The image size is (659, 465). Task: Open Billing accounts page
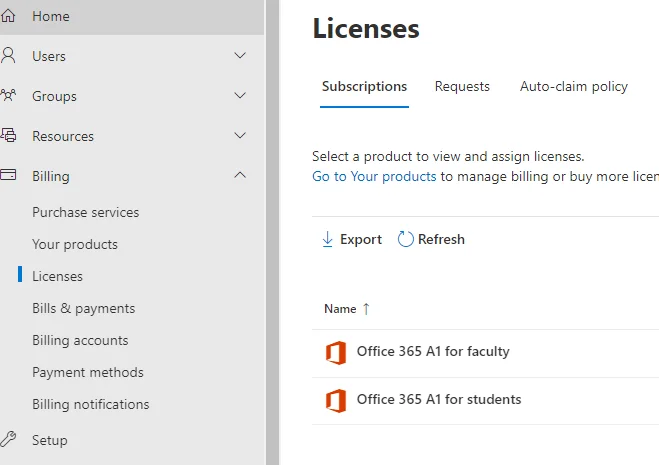click(80, 340)
